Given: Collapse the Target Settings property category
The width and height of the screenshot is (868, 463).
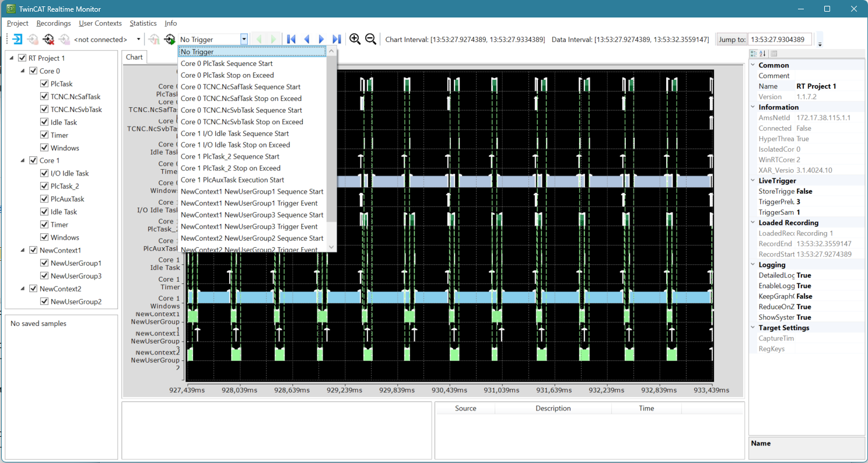Looking at the screenshot, I should [x=753, y=328].
